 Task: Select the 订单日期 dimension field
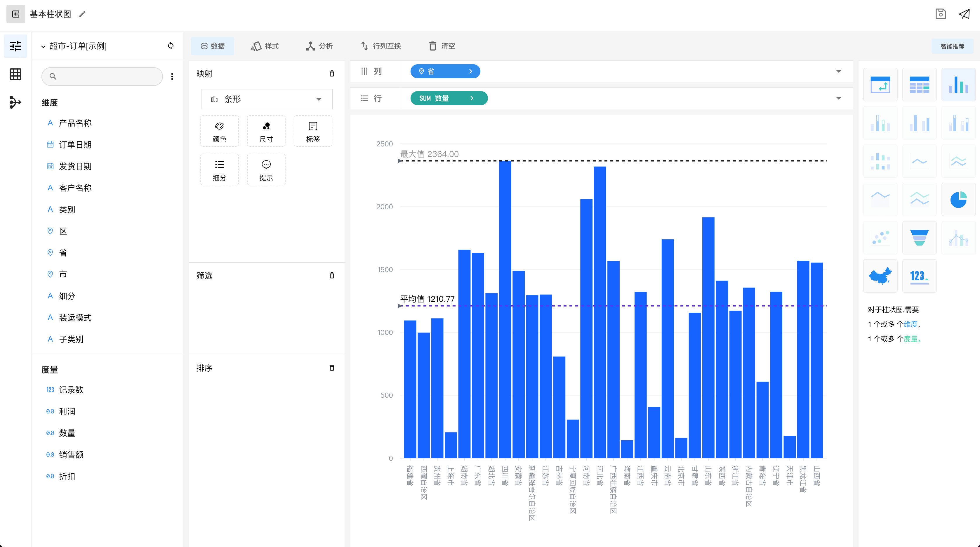coord(75,145)
